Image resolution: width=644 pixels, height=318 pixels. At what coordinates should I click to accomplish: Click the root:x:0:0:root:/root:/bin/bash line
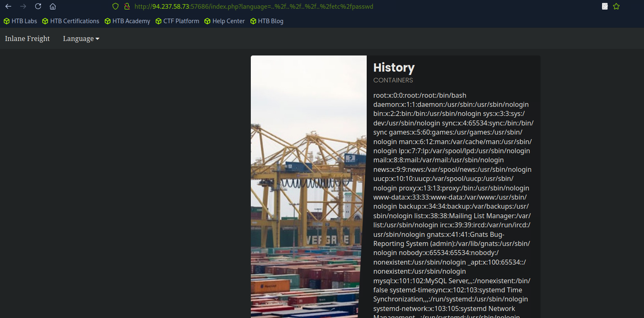pyautogui.click(x=420, y=95)
